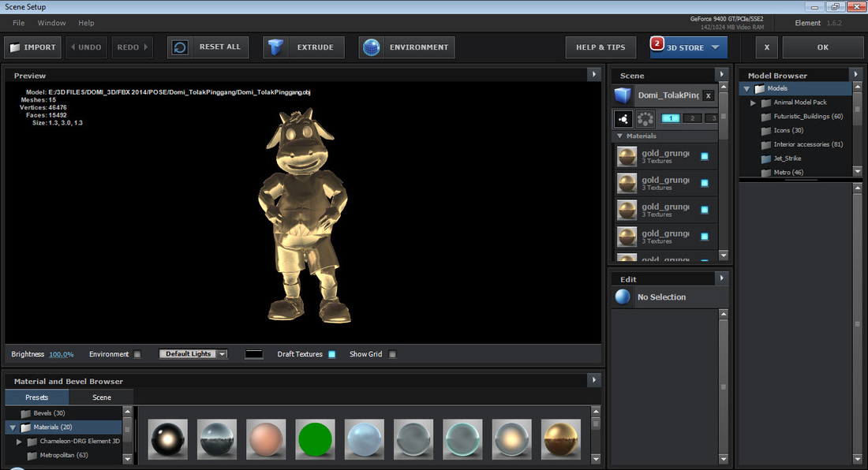Screen dimensions: 868x470
Task: Click the blue sphere icon in Edit panel
Action: point(623,297)
